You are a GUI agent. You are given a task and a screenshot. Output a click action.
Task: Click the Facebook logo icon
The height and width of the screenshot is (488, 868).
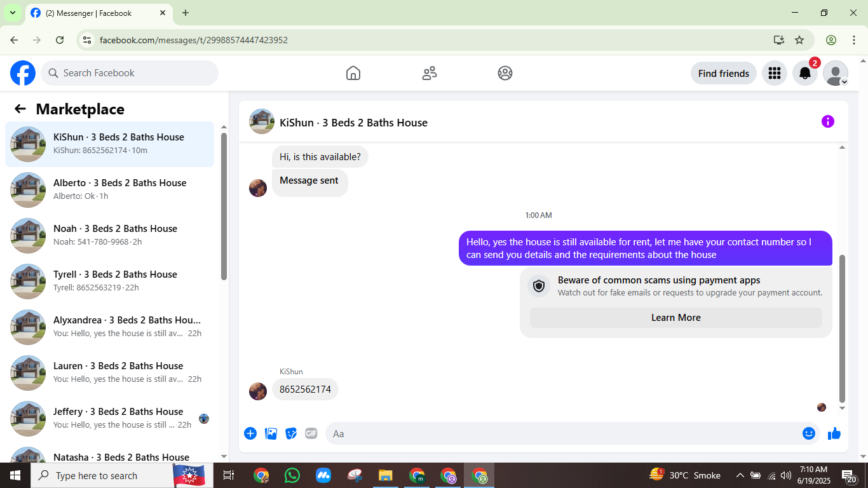pyautogui.click(x=23, y=73)
